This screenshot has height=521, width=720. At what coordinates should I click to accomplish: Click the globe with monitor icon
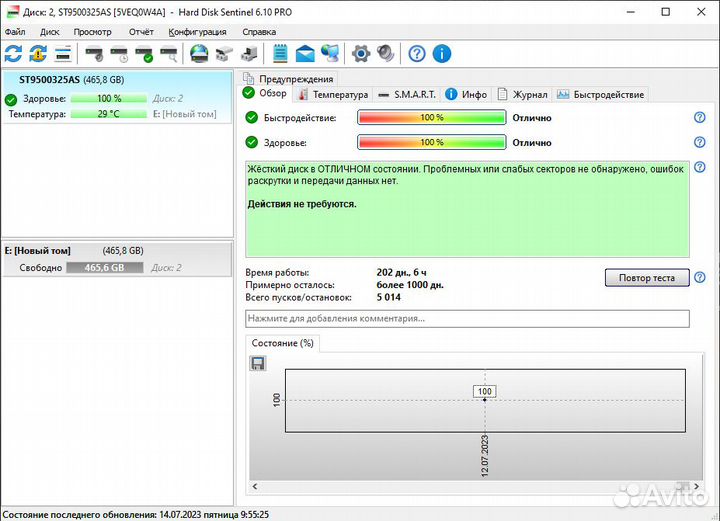330,54
